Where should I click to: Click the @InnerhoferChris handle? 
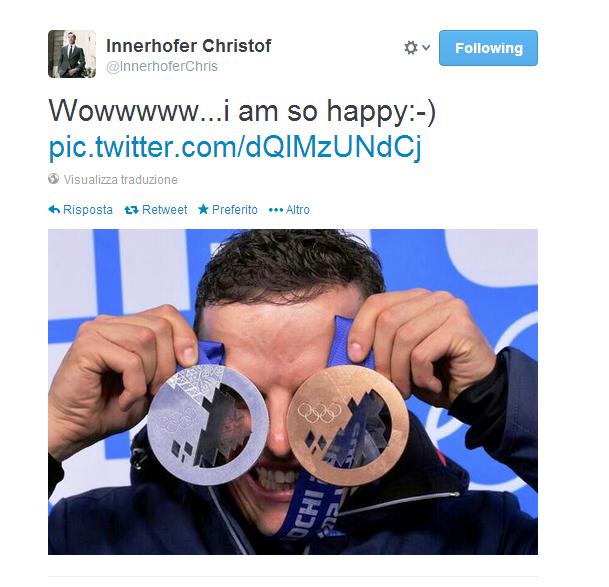(x=162, y=66)
